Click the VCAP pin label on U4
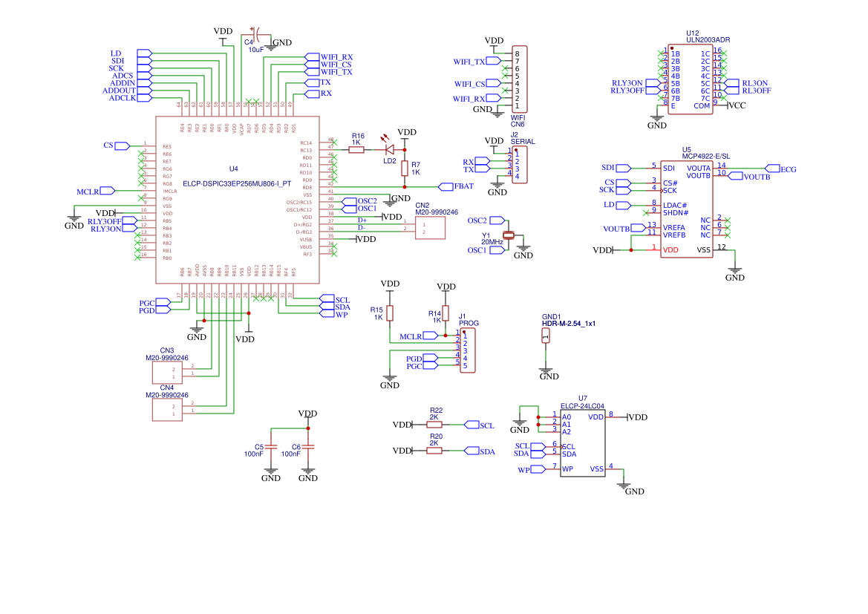868x614 pixels. click(x=241, y=128)
